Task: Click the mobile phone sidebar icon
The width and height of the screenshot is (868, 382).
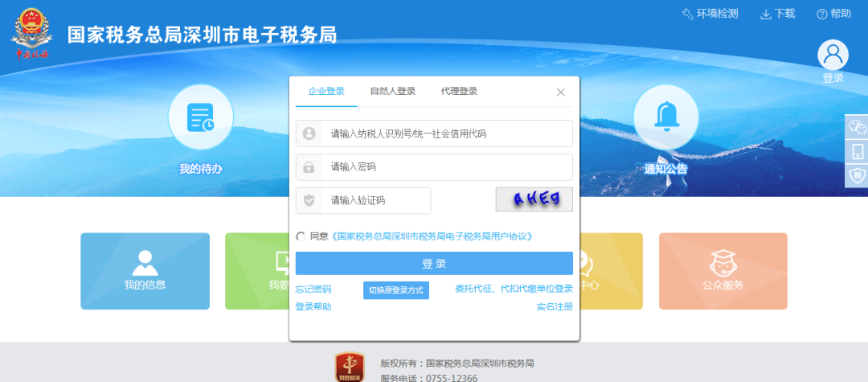Action: pos(857,151)
